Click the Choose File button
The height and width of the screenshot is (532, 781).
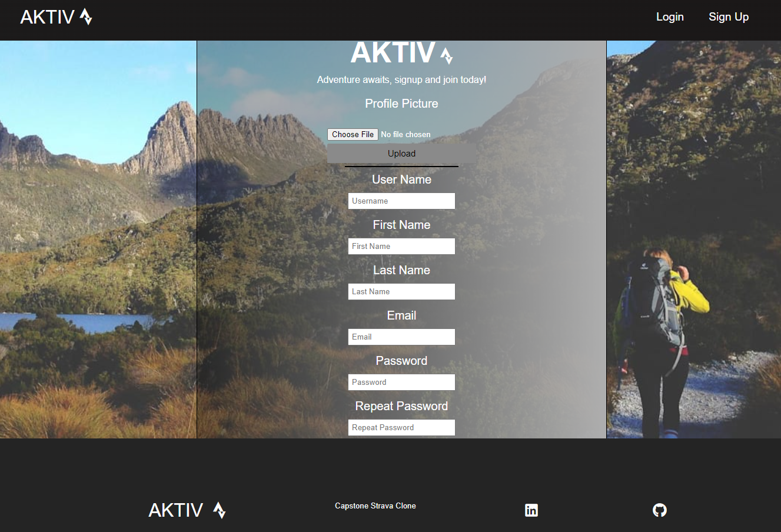(x=353, y=134)
